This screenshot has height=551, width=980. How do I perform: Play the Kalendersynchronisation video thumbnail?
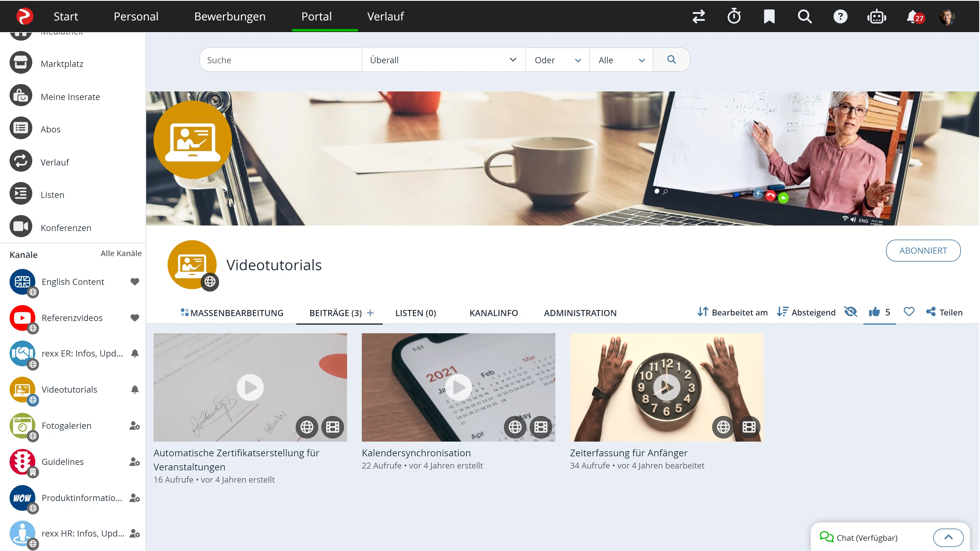(x=458, y=387)
